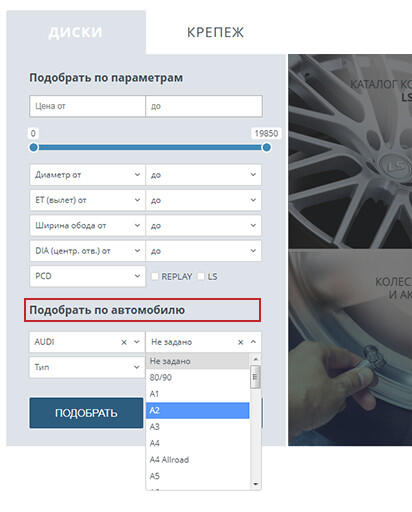Enable the LS checkbox

pos(201,276)
